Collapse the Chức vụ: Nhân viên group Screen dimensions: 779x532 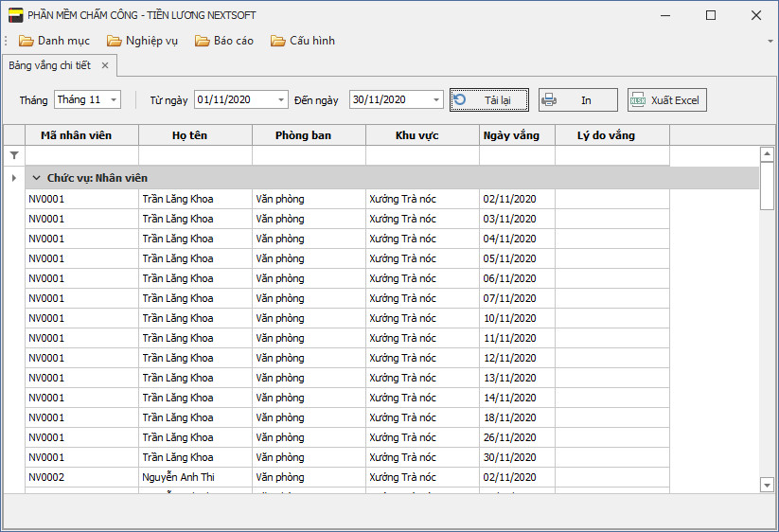(x=36, y=178)
